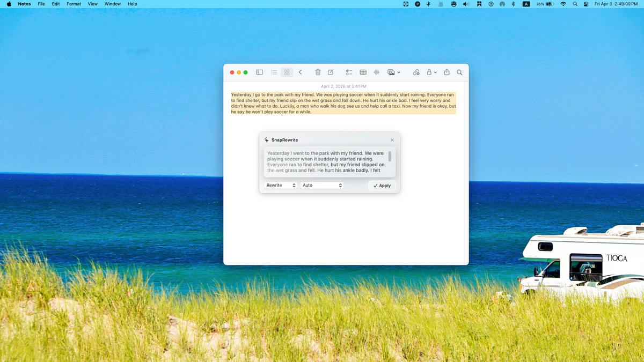The height and width of the screenshot is (362, 644).
Task: Open the audio recording tool
Action: (376, 72)
